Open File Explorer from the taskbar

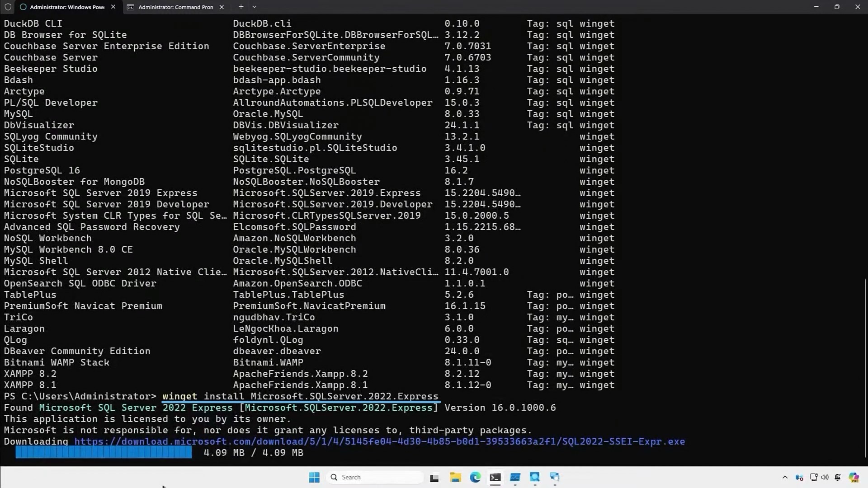(x=455, y=477)
